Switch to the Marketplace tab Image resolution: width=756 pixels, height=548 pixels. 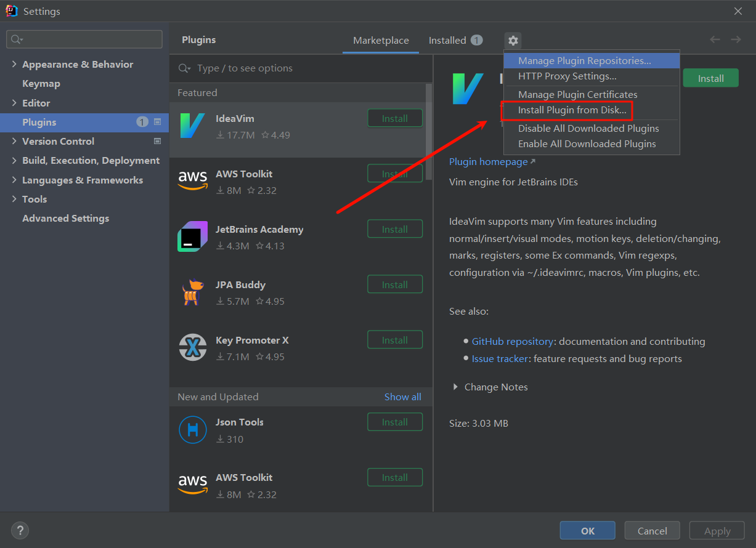pos(381,40)
